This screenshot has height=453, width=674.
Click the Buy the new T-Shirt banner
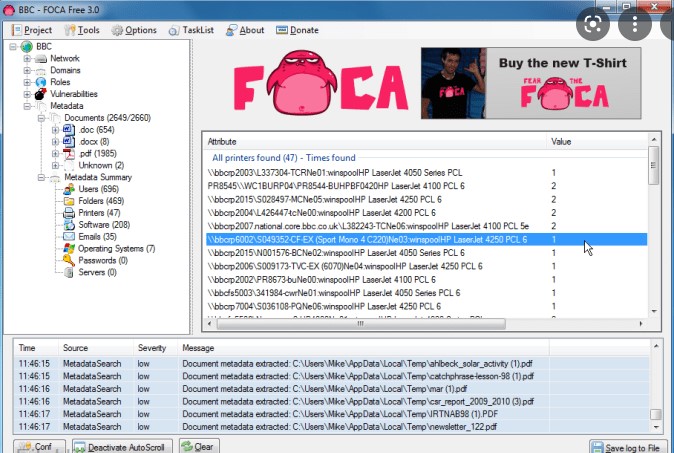point(531,83)
